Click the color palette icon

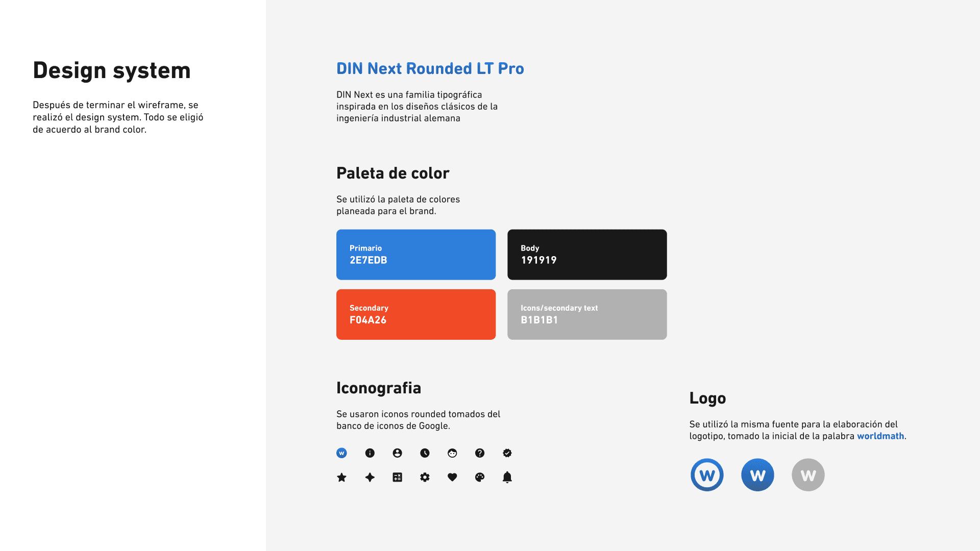pos(480,478)
